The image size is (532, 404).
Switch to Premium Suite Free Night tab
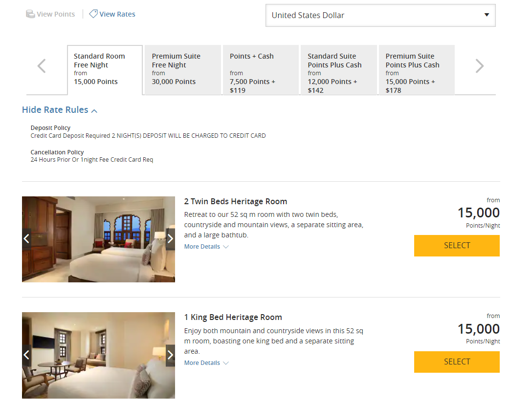coord(182,69)
